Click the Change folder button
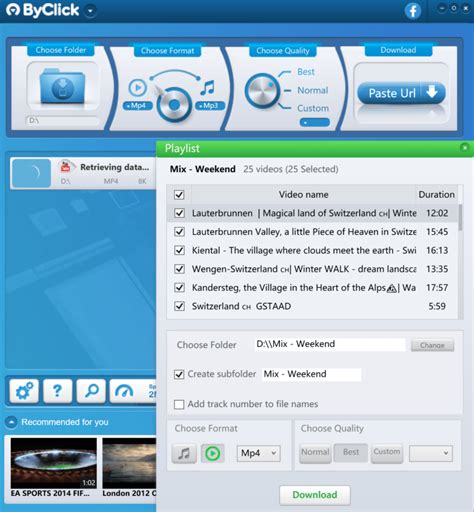 tap(432, 345)
